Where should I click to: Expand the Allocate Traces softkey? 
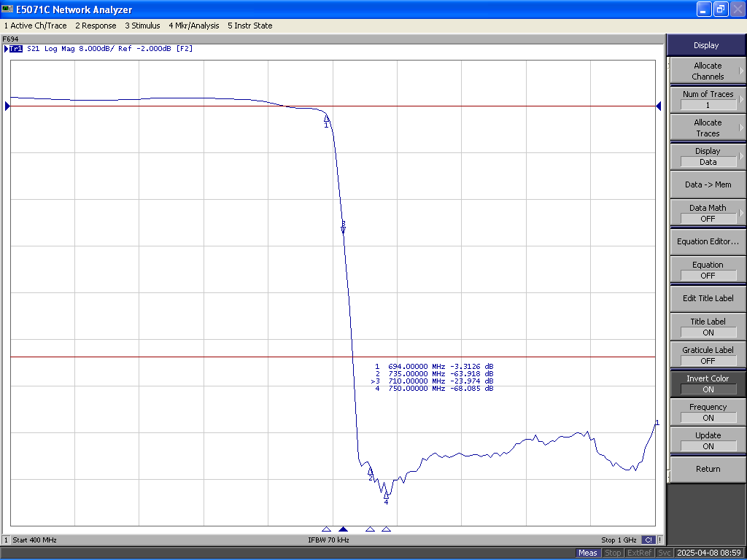(708, 128)
